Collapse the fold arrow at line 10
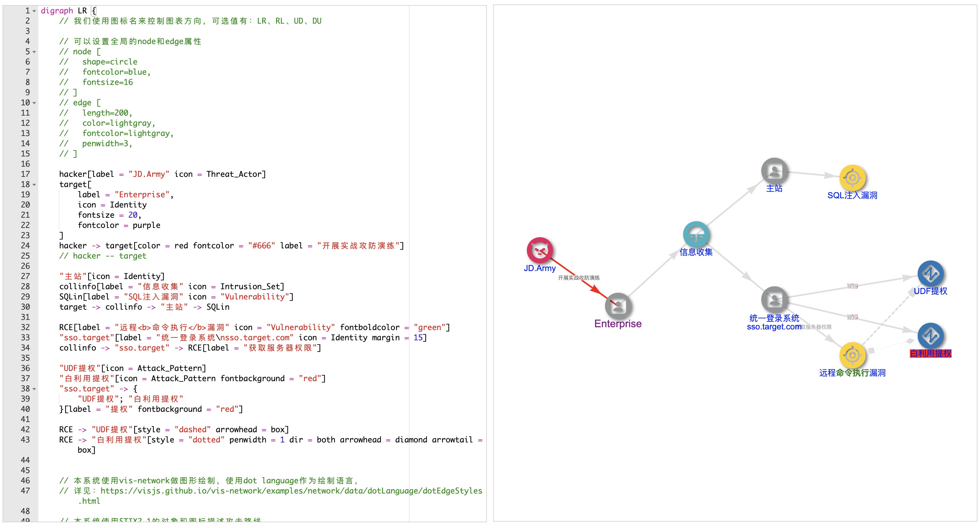 (34, 103)
